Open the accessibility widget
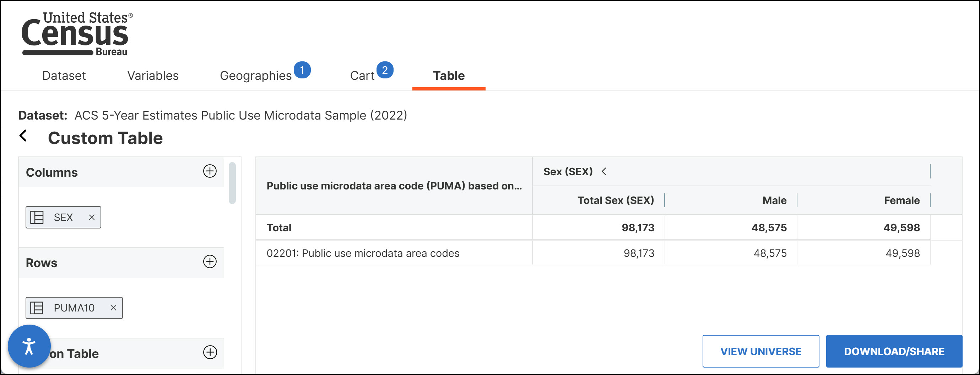This screenshot has height=375, width=980. click(29, 346)
